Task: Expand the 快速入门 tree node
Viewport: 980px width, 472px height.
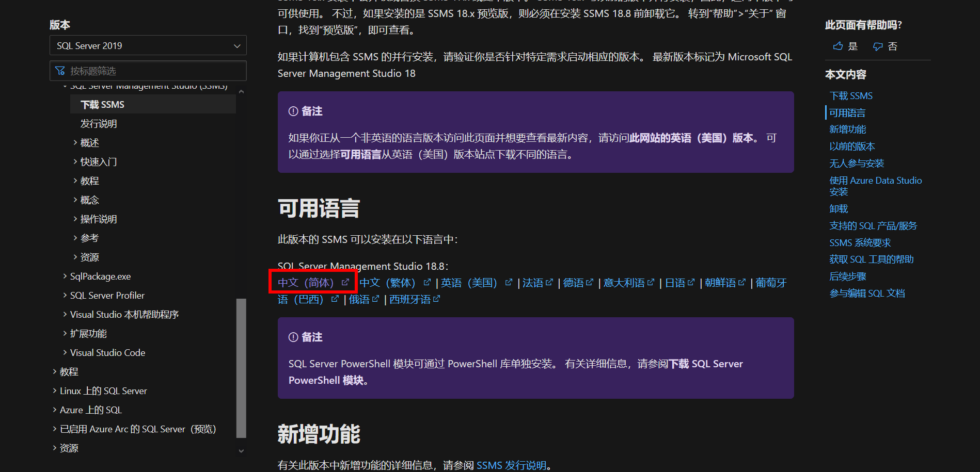Action: [x=75, y=161]
